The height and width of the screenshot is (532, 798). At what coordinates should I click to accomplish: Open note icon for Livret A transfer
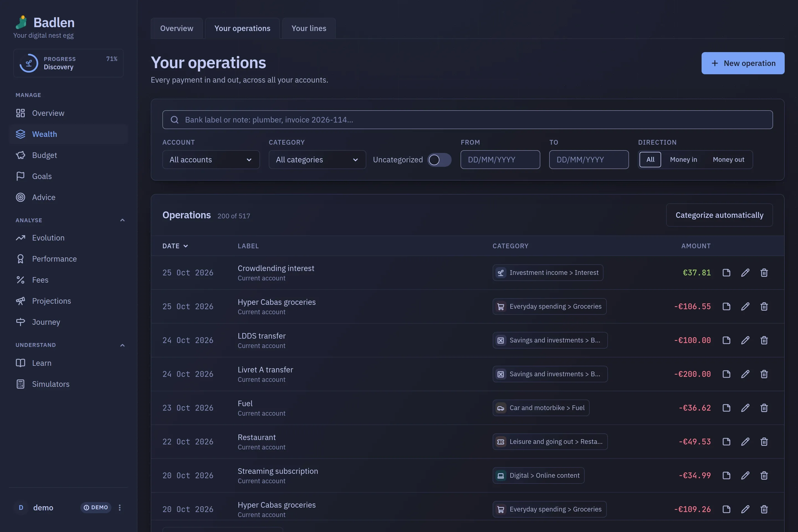tap(726, 374)
